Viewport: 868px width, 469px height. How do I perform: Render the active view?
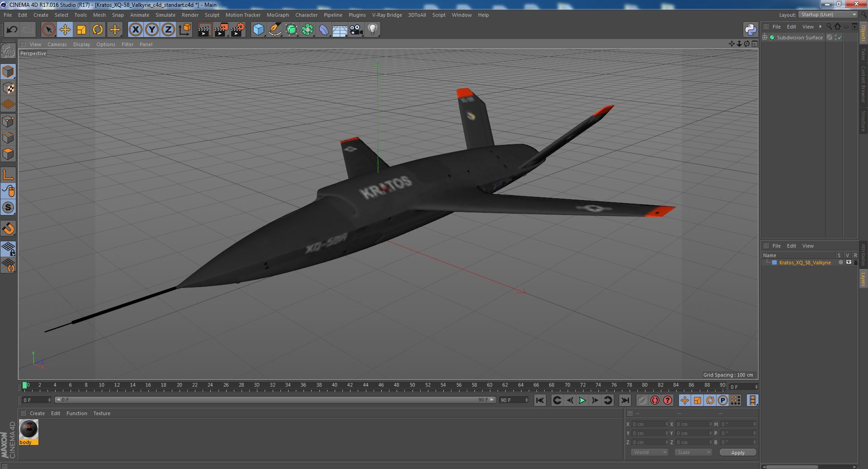204,30
